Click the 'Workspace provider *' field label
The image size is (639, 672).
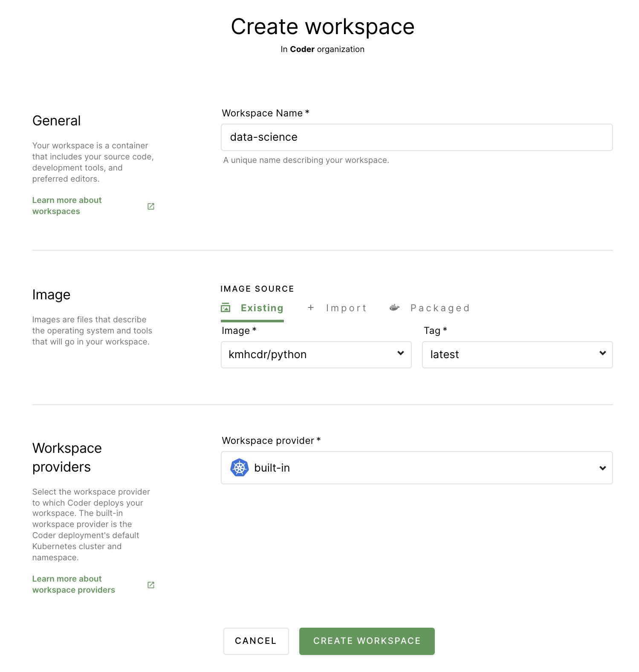271,441
